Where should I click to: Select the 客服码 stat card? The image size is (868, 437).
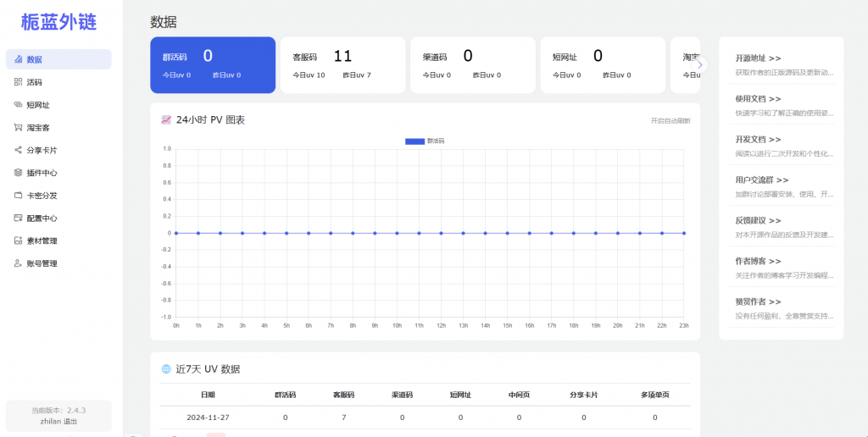coord(342,64)
